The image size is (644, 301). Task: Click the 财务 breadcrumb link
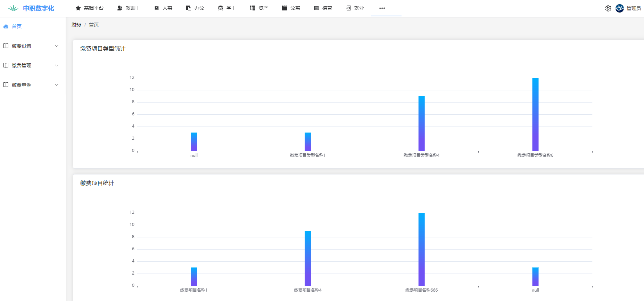tap(76, 25)
